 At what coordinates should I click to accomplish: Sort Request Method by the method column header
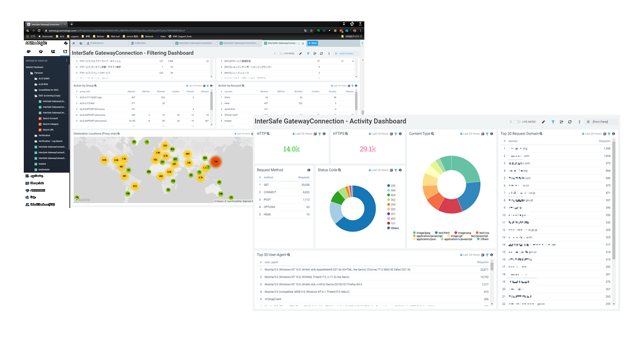pyautogui.click(x=268, y=178)
